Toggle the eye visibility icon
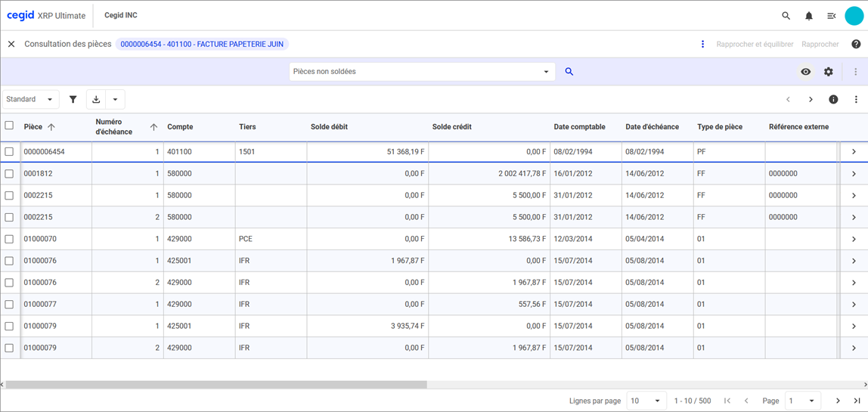Viewport: 868px width, 412px height. coord(805,72)
